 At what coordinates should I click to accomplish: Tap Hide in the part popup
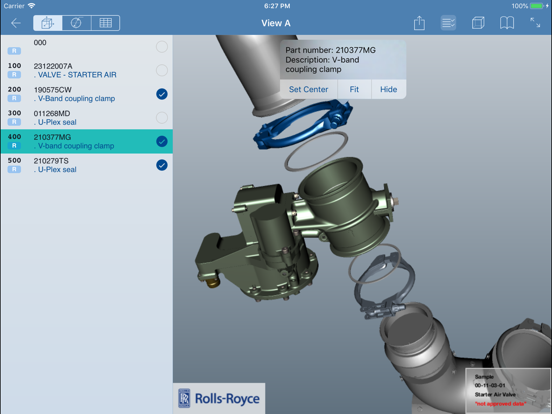pos(389,89)
